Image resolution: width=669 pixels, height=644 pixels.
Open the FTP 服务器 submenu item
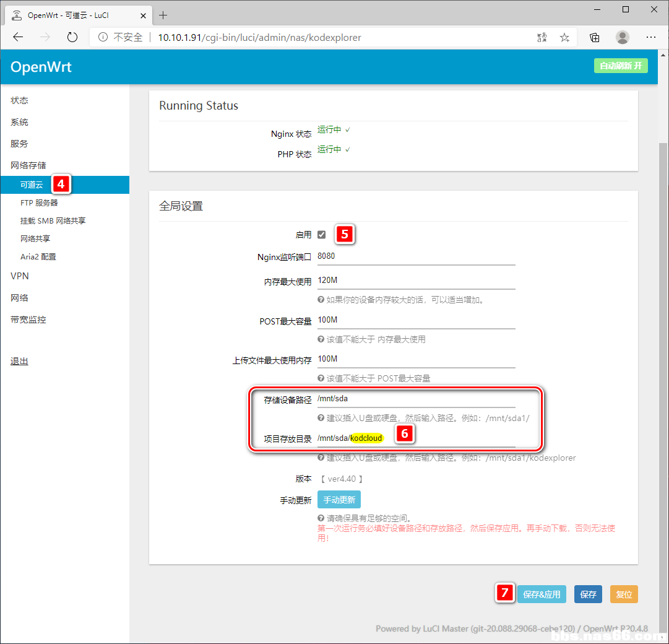(x=39, y=202)
